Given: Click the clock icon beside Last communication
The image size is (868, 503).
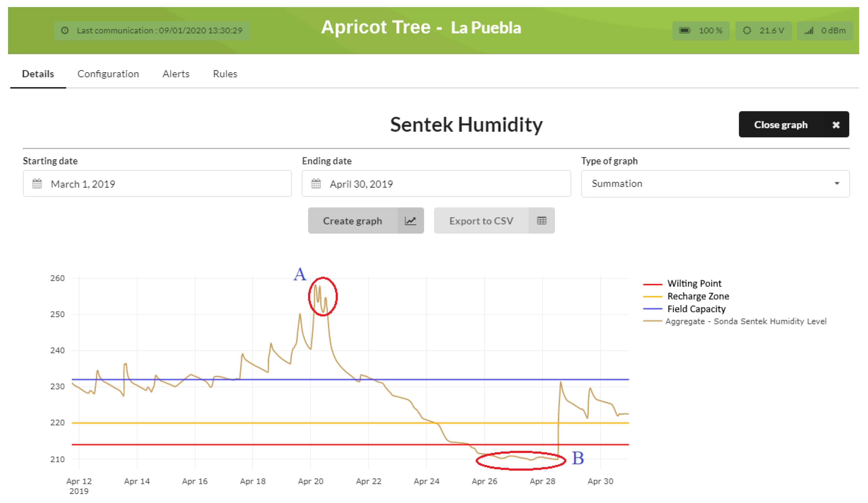Looking at the screenshot, I should 65,30.
